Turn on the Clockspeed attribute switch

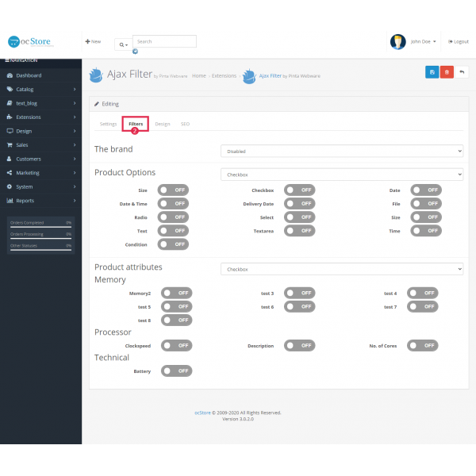coord(176,346)
